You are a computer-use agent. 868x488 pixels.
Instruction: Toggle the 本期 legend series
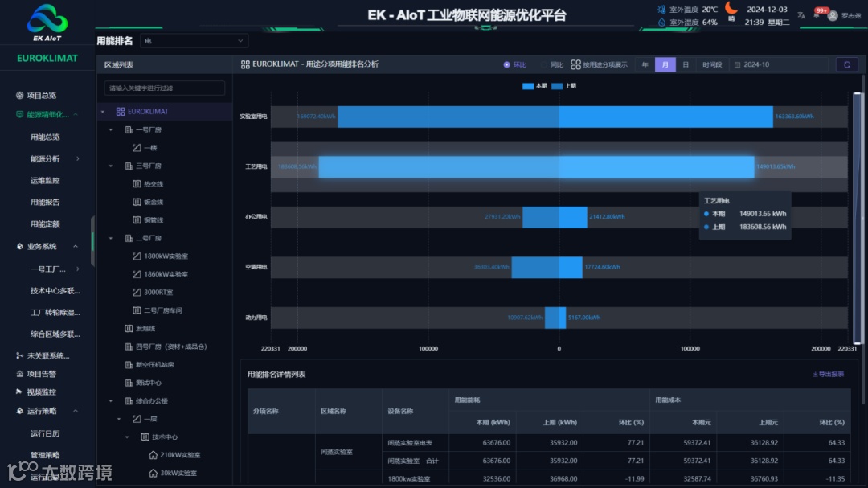pyautogui.click(x=534, y=86)
